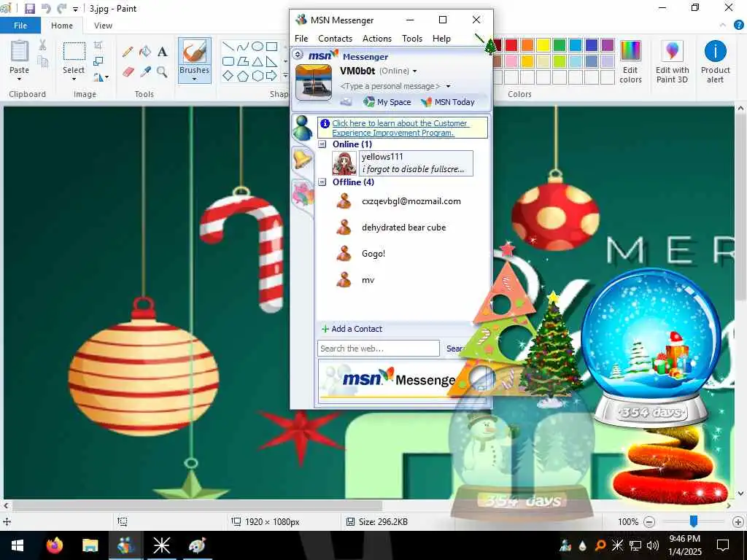Image resolution: width=747 pixels, height=560 pixels.
Task: Open the contacts tab with green buddy icon
Action: (302, 128)
